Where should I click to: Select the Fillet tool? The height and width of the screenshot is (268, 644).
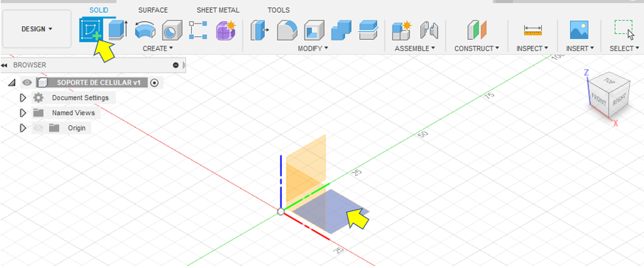click(x=287, y=31)
